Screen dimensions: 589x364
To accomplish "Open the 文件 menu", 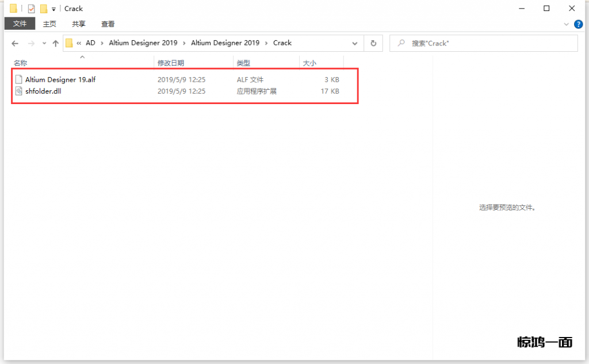I will point(20,24).
